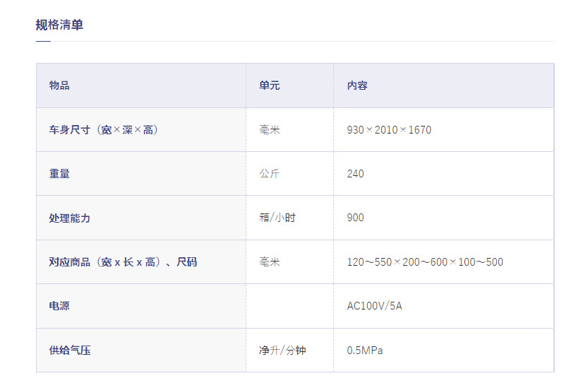This screenshot has width=588, height=388.
Task: Click the 毫米 unit in 对应商品 row
Action: coord(269,262)
